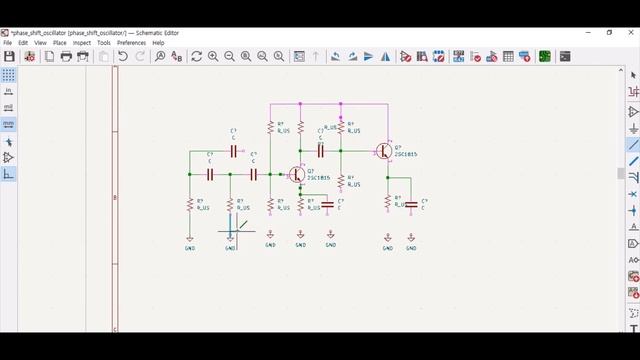
Task: Select the Add Power port tool
Action: (x=633, y=128)
